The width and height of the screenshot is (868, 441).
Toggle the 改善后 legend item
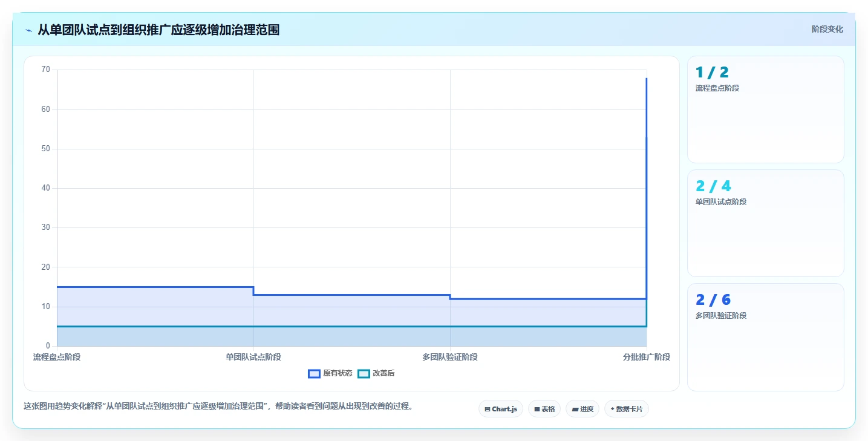pos(376,373)
